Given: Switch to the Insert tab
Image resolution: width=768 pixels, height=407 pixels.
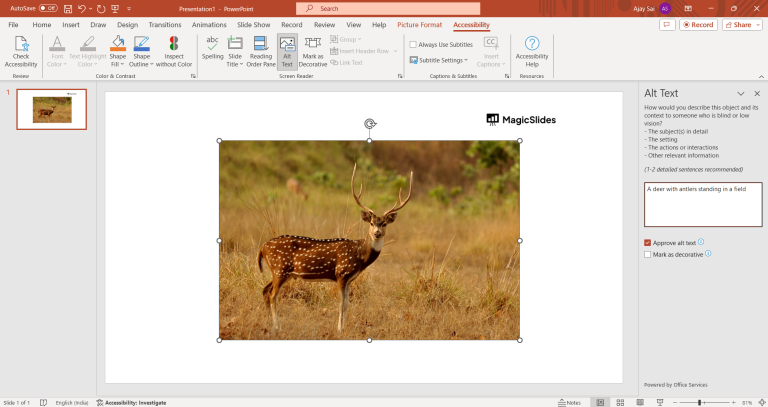Looking at the screenshot, I should 71,24.
